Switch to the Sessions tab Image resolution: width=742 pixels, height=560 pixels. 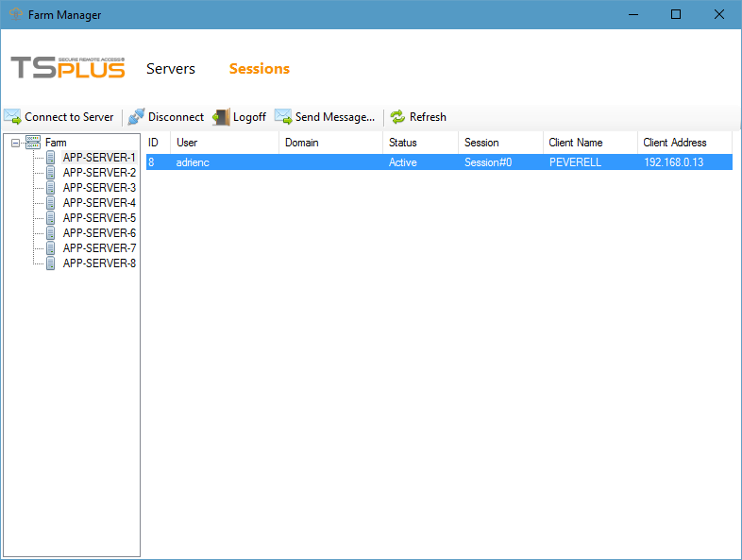coord(260,69)
